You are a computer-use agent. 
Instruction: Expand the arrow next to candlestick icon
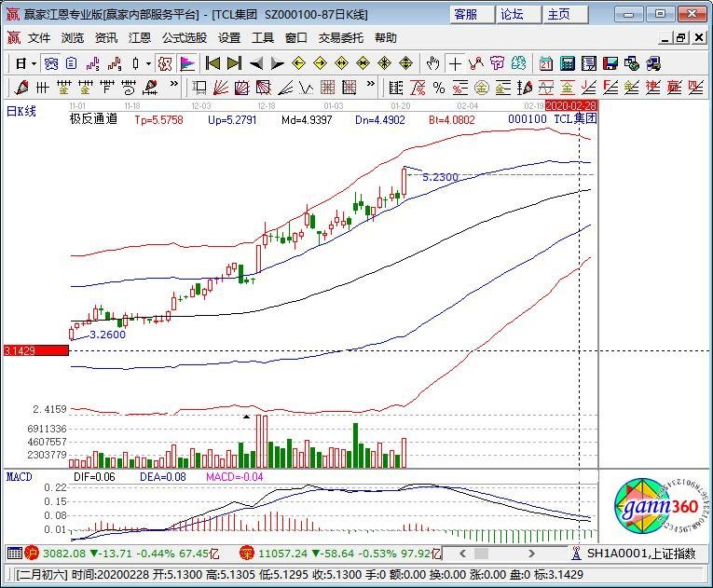click(148, 63)
